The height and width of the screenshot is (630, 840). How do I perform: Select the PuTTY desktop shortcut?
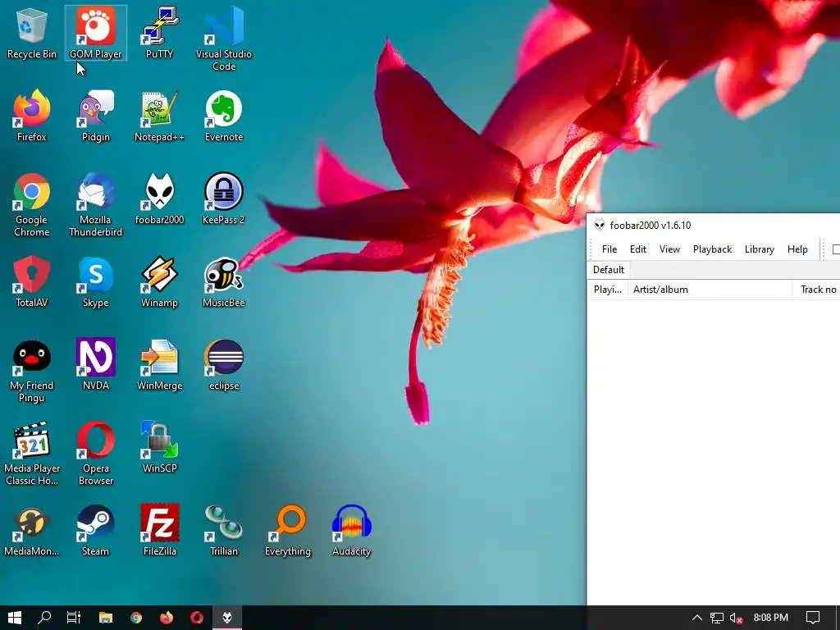(x=160, y=33)
